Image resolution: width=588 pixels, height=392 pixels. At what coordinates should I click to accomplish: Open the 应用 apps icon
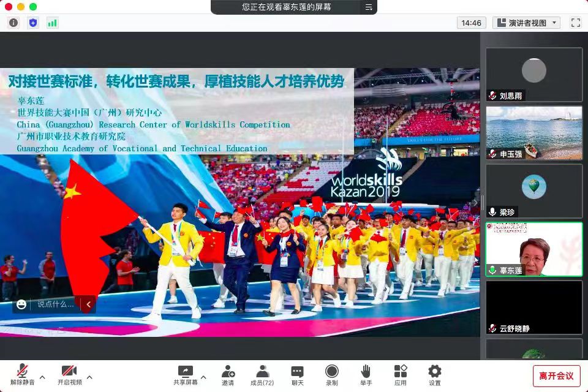(400, 375)
